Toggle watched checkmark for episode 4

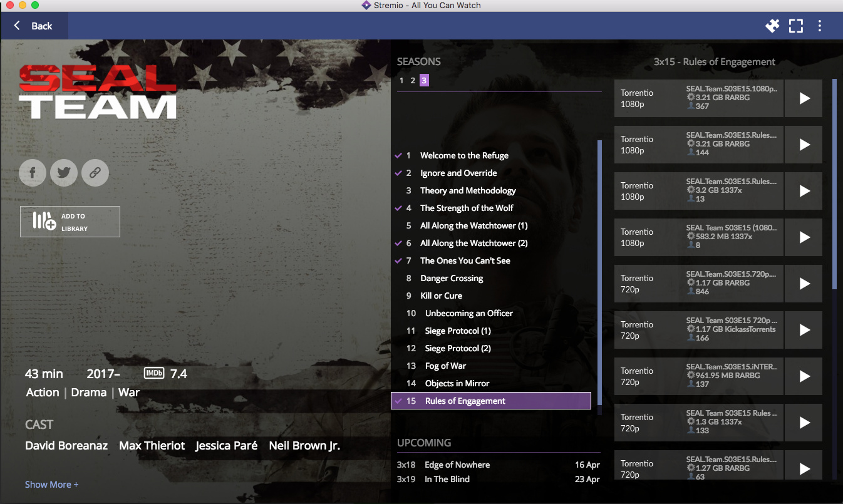tap(398, 208)
